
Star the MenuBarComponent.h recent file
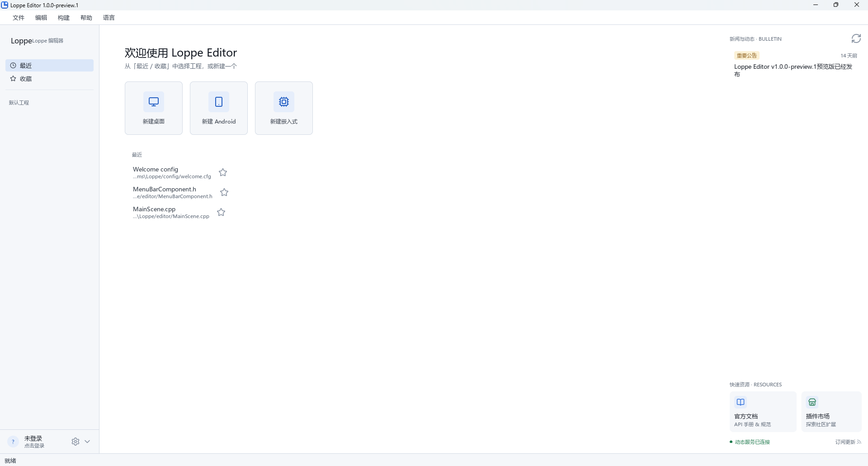pos(224,192)
